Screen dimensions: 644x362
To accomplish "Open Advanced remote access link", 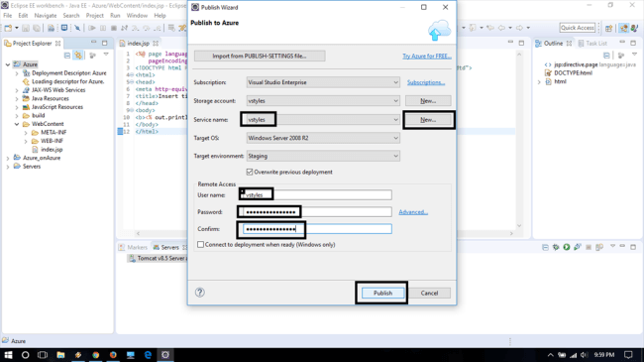I will 413,212.
